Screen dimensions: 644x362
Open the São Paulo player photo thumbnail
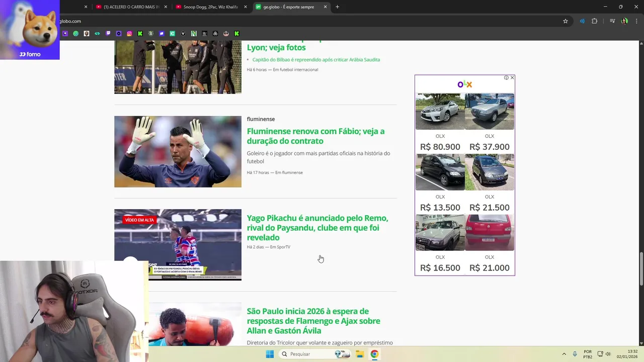[195, 324]
